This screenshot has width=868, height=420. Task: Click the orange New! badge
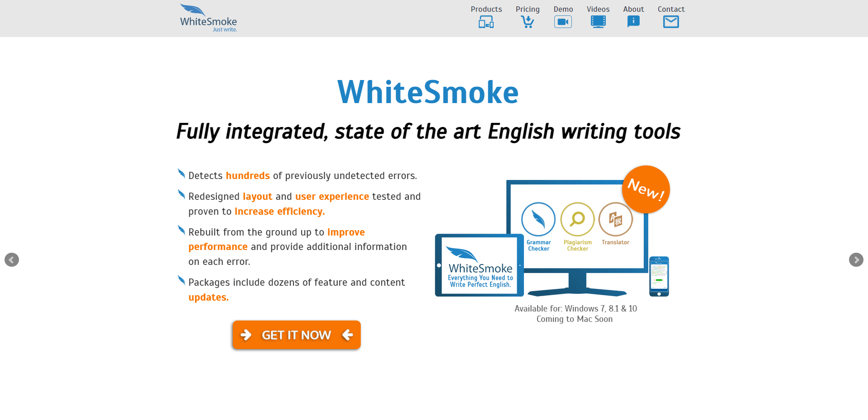646,189
